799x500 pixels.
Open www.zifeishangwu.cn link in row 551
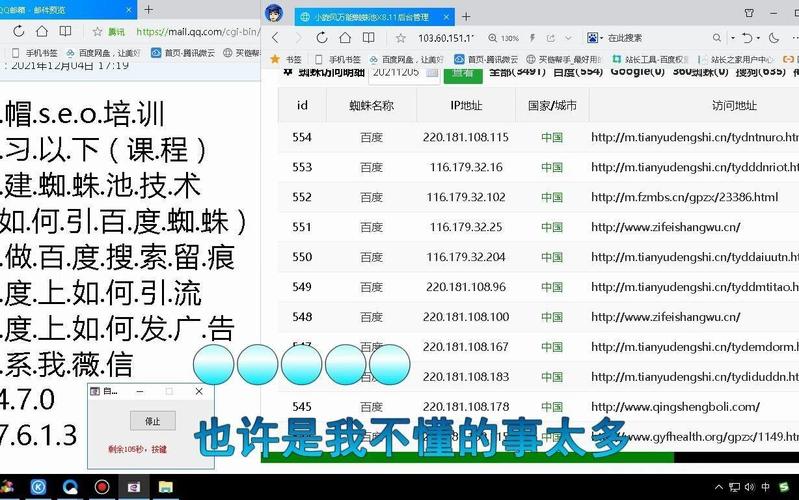coord(665,227)
